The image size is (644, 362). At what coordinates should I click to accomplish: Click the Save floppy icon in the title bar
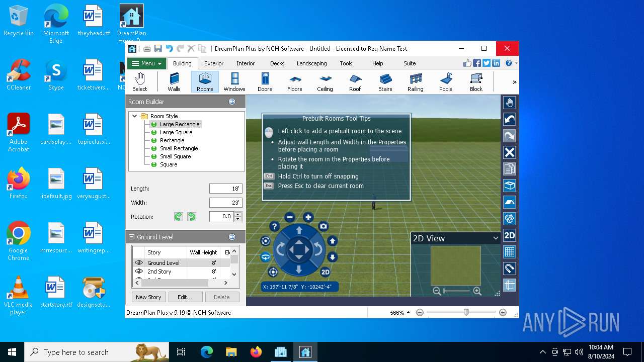point(158,49)
